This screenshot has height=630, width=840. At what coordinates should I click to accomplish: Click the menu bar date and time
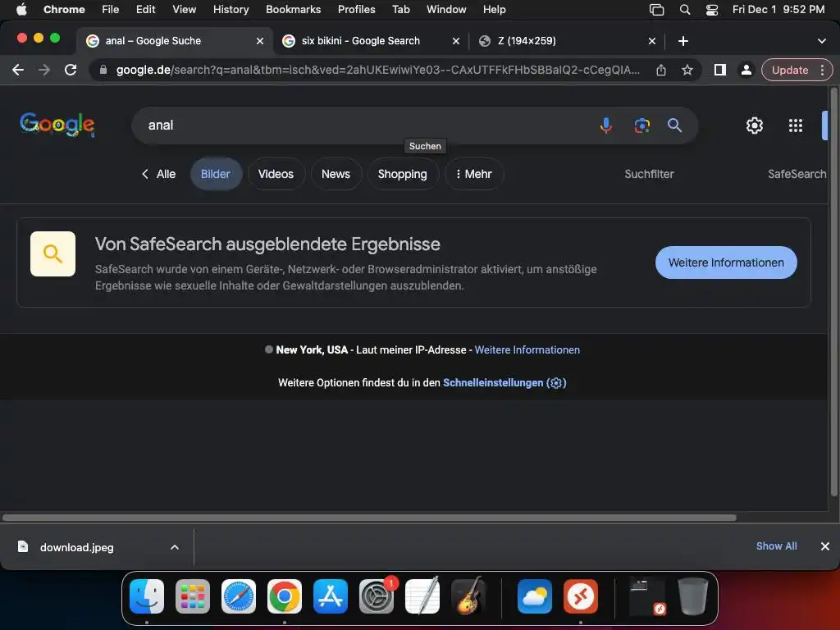pos(778,10)
